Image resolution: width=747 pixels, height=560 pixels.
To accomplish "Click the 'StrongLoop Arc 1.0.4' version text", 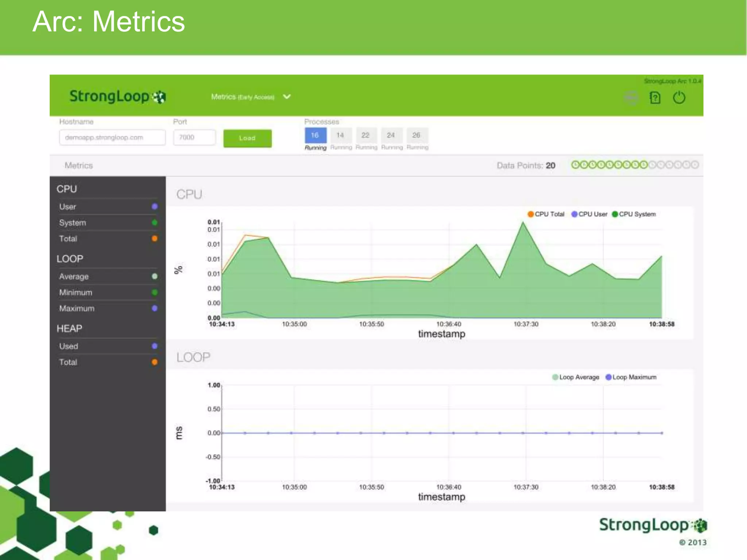I will (672, 81).
